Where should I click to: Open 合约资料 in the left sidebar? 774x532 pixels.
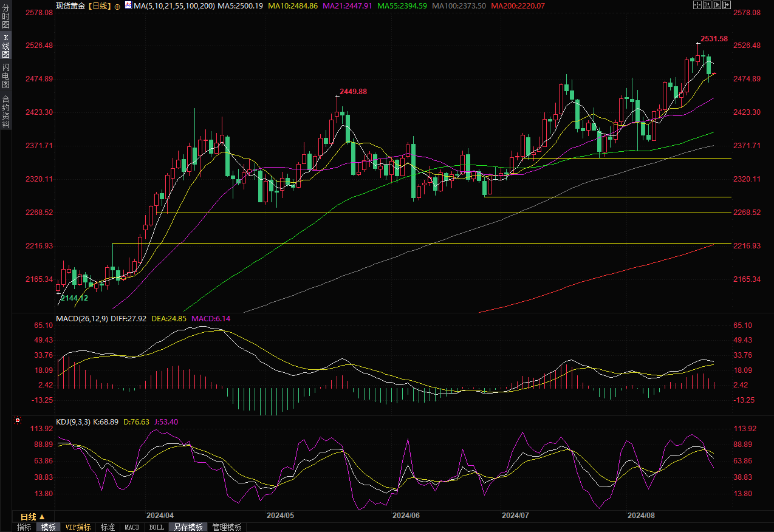pyautogui.click(x=5, y=112)
